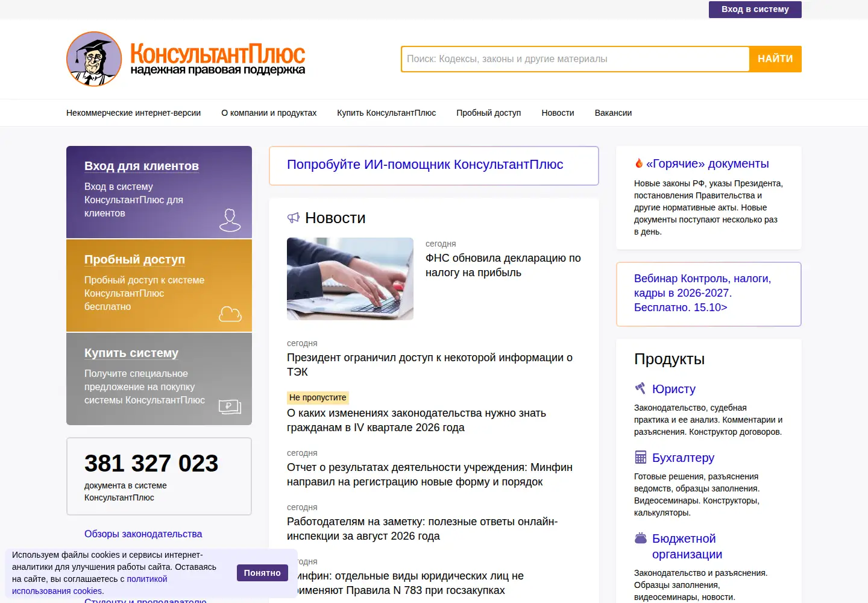The height and width of the screenshot is (603, 868).
Task: Open the Пробный доступ card heading
Action: (134, 259)
